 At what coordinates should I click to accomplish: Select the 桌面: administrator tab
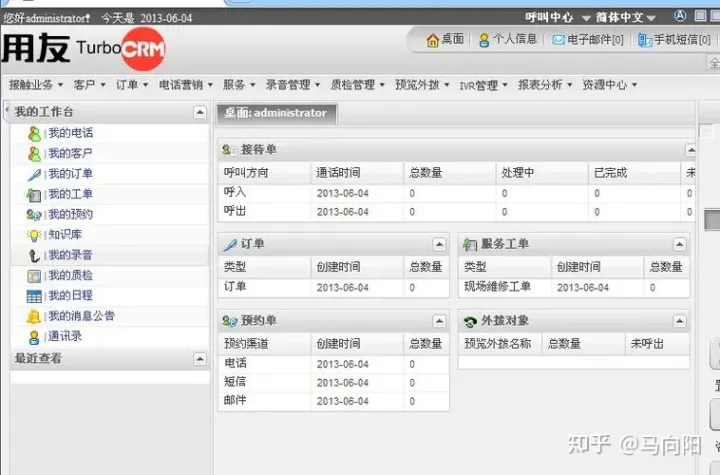(x=276, y=113)
